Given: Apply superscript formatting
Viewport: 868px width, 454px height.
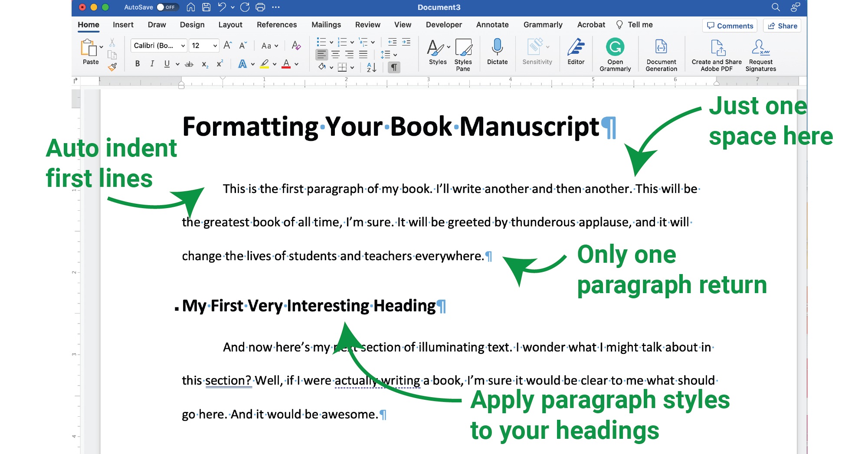Looking at the screenshot, I should pos(220,63).
